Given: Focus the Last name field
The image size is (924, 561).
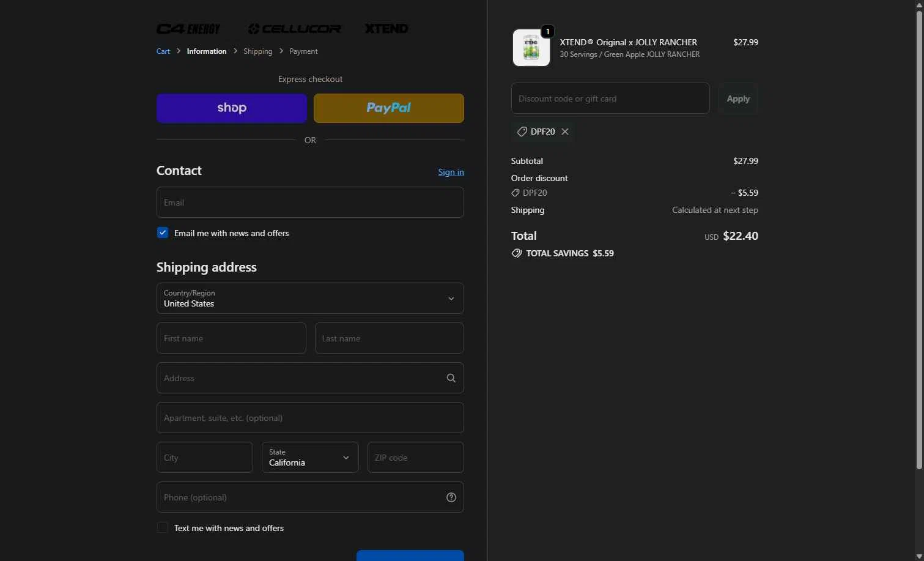Looking at the screenshot, I should 390,338.
